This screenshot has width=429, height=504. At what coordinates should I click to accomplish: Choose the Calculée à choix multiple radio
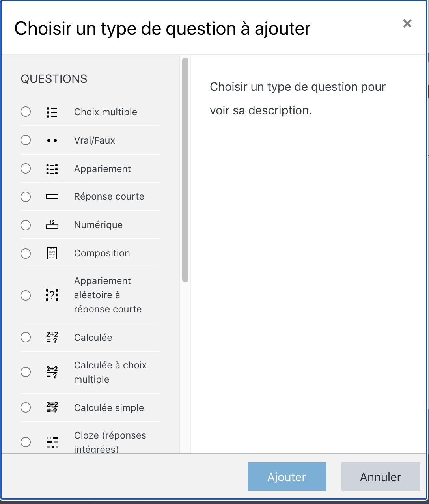pyautogui.click(x=26, y=372)
